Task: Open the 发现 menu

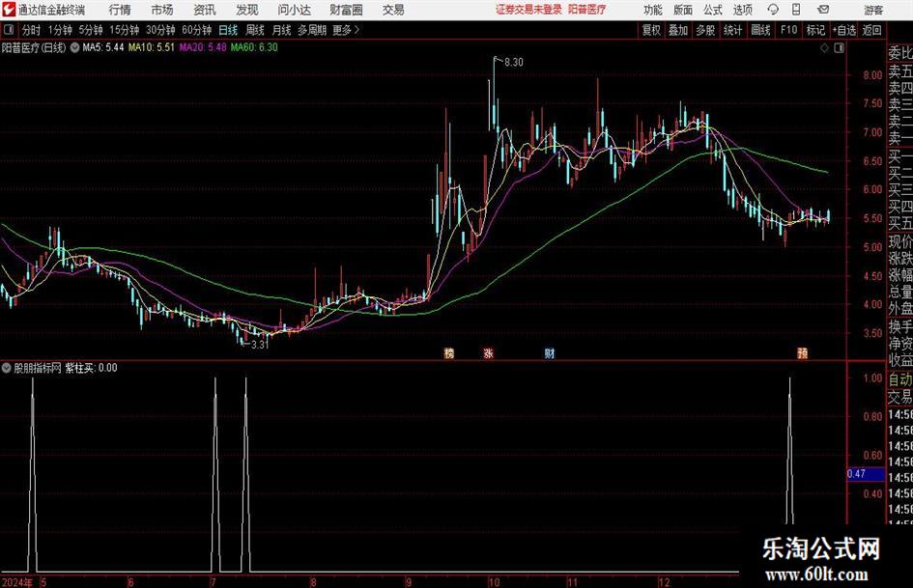Action: pyautogui.click(x=247, y=10)
